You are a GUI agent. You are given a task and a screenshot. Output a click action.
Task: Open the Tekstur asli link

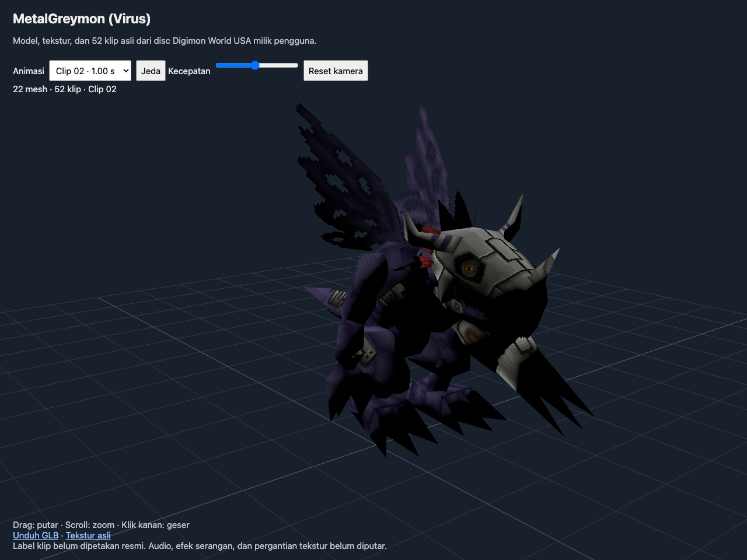[88, 535]
